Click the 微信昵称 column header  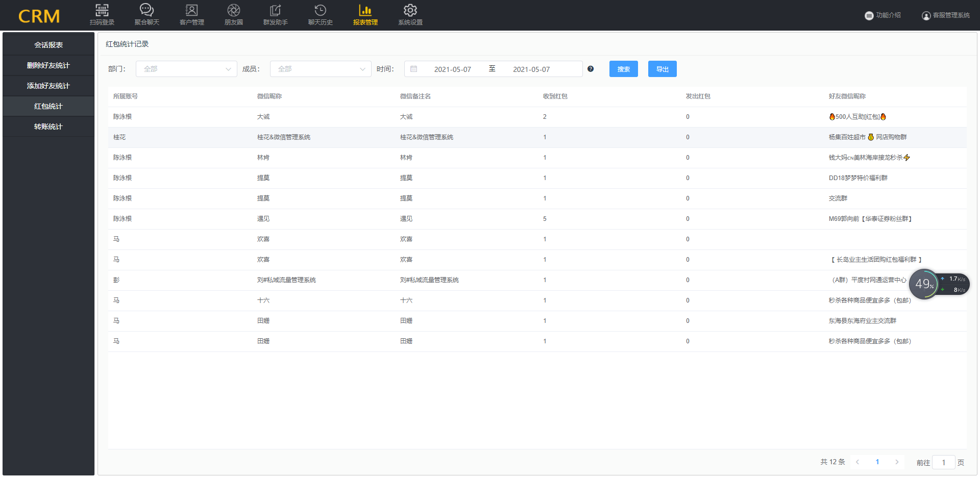coord(269,96)
